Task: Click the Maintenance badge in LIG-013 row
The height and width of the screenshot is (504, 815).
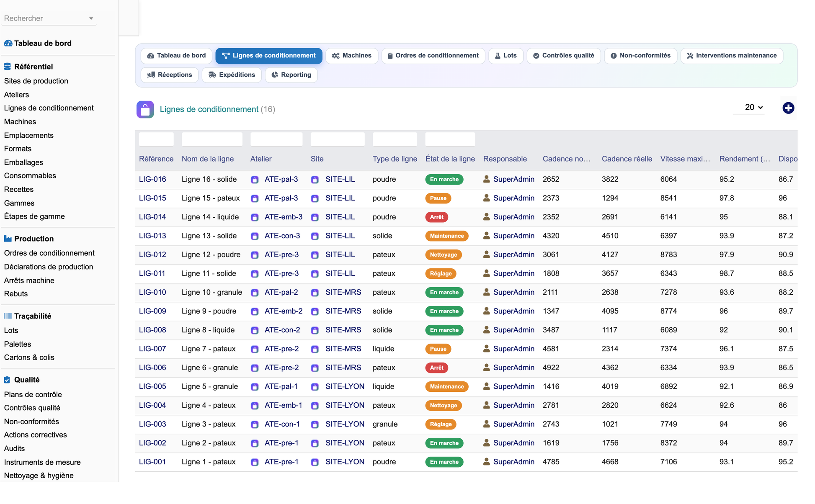Action: coord(446,236)
